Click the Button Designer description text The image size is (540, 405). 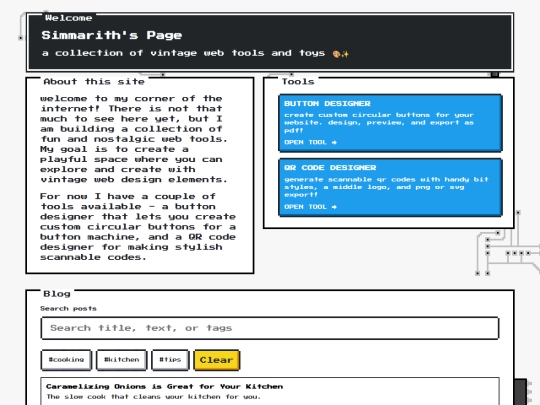click(379, 123)
